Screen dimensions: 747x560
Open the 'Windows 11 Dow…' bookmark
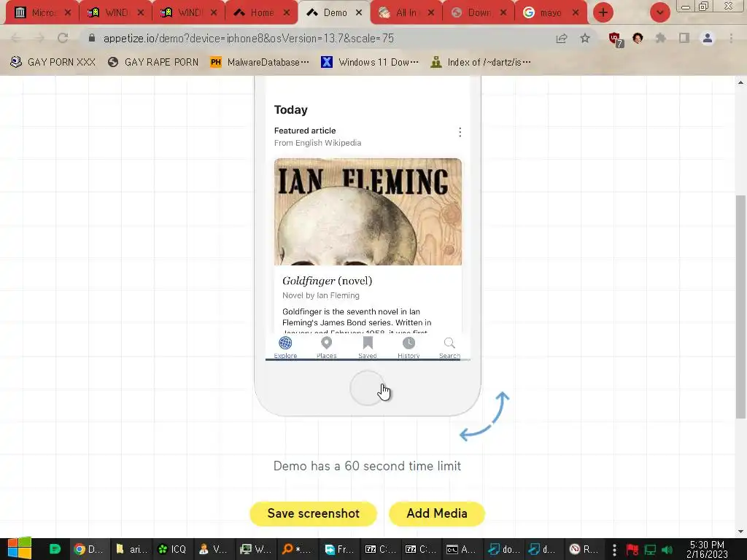coord(370,62)
